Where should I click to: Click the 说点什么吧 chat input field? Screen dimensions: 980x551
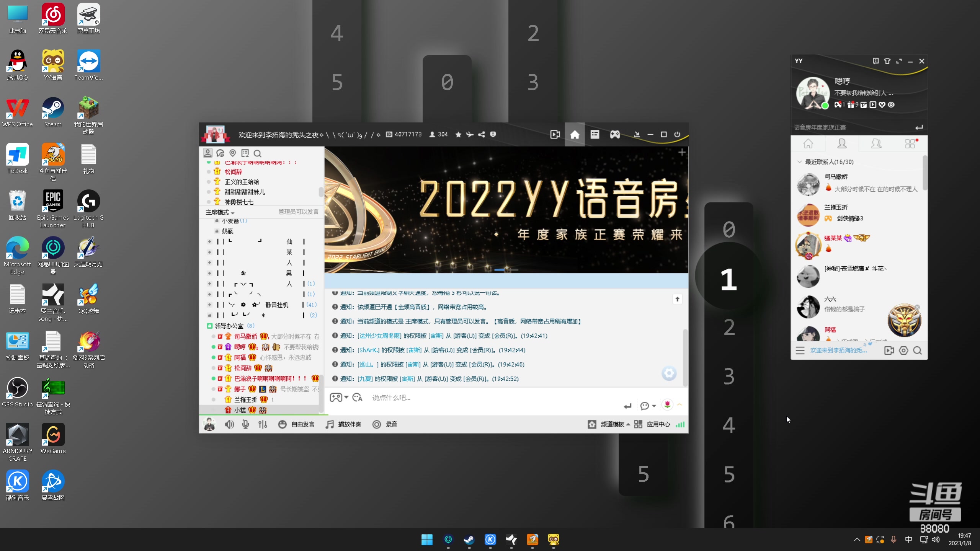click(421, 398)
